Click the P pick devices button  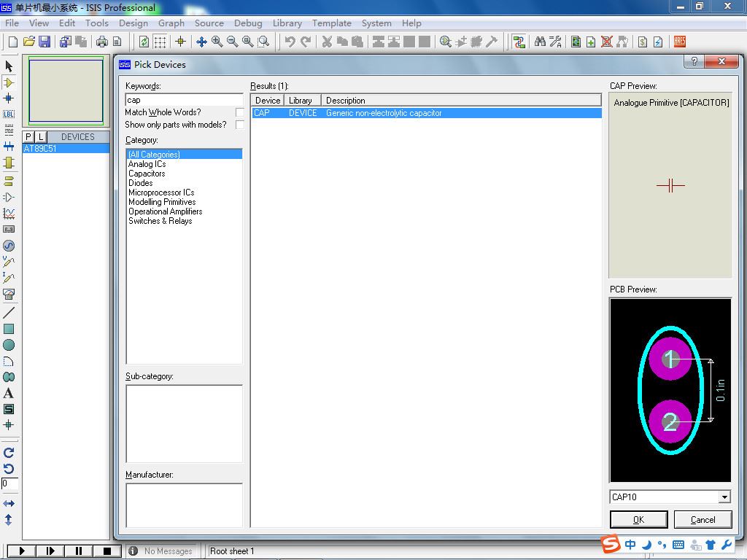28,136
